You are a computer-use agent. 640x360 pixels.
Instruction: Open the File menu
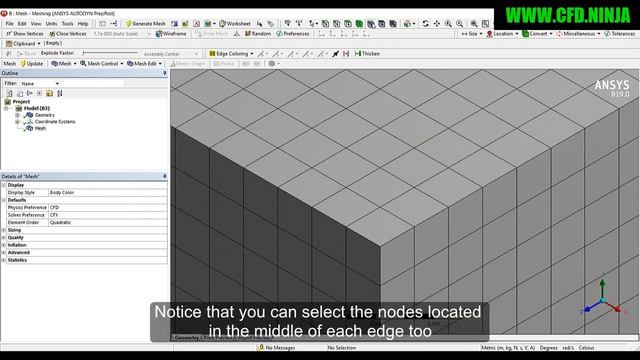[9, 24]
